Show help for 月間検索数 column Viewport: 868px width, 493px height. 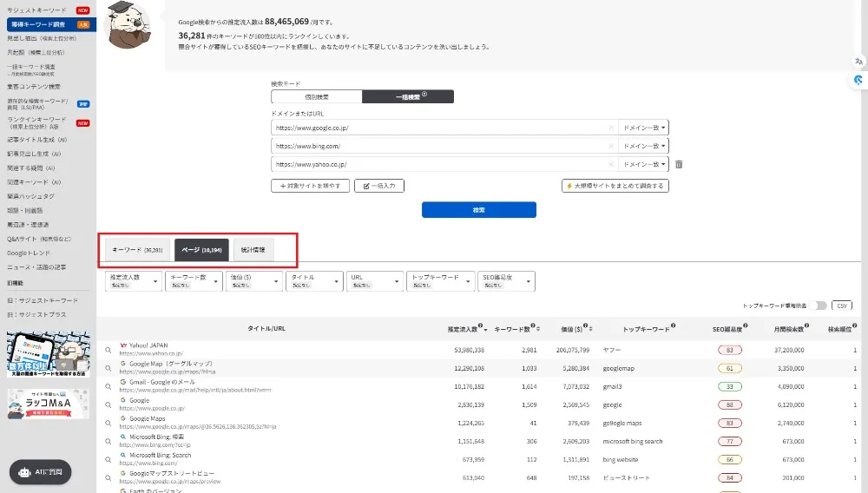[x=806, y=325]
